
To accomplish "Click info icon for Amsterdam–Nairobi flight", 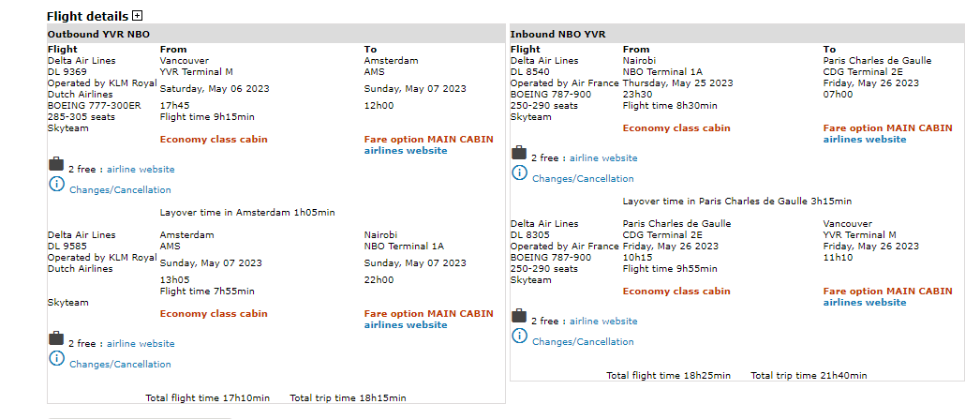I will (56, 358).
